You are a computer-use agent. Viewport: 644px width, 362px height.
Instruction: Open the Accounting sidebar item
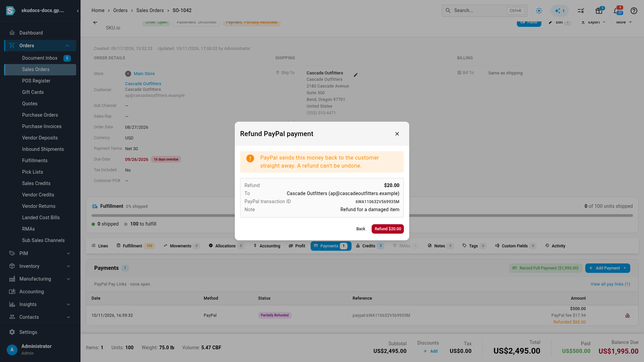pos(40,292)
